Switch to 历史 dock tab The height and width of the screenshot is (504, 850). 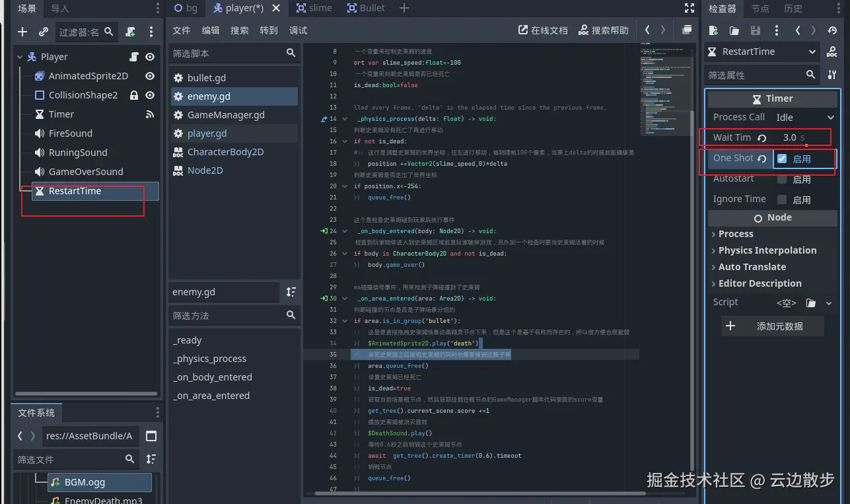click(x=793, y=9)
